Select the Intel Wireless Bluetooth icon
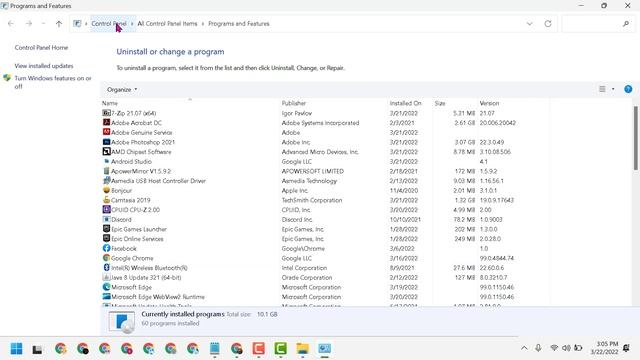This screenshot has height=360, width=640. (x=106, y=268)
